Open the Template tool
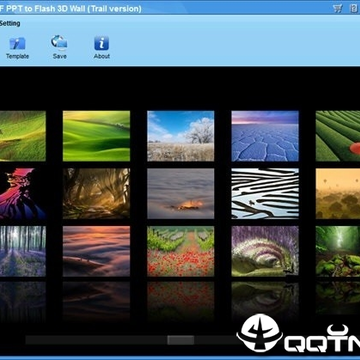 [x=17, y=48]
